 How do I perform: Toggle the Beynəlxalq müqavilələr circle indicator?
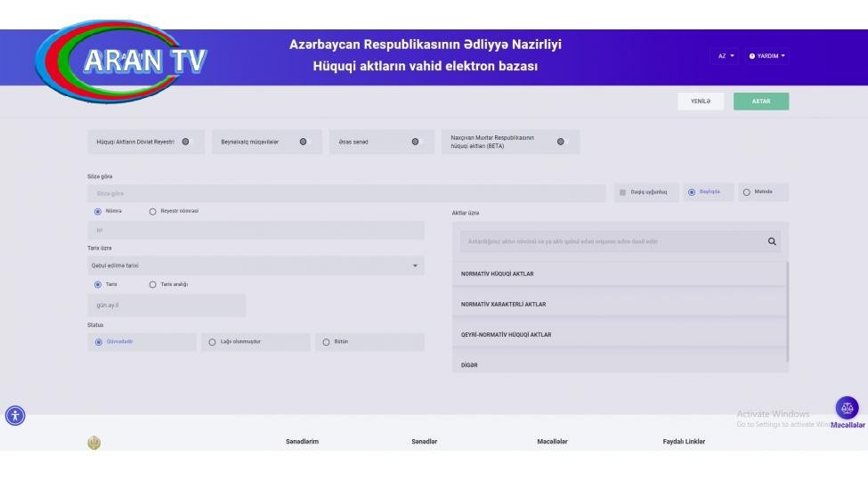(303, 142)
